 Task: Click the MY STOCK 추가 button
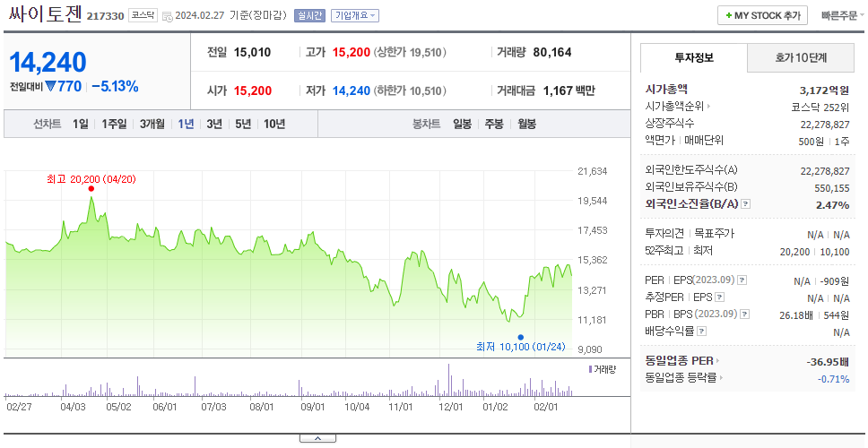[x=763, y=15]
